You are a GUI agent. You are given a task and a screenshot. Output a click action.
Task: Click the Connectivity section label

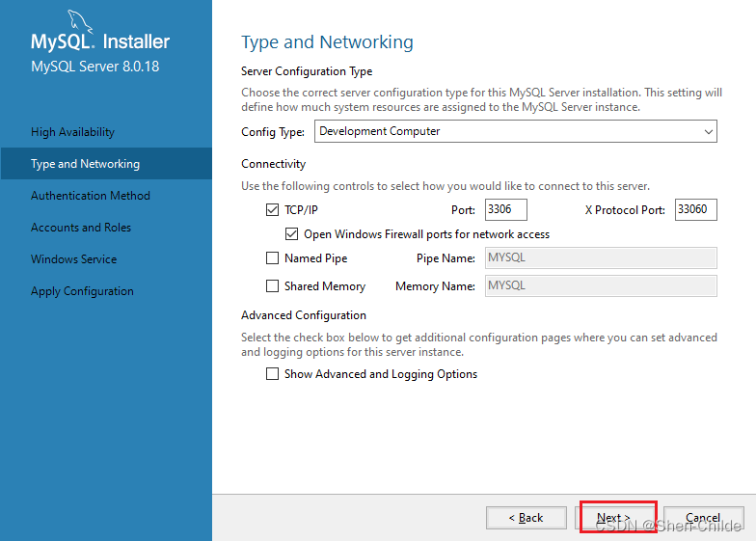274,164
